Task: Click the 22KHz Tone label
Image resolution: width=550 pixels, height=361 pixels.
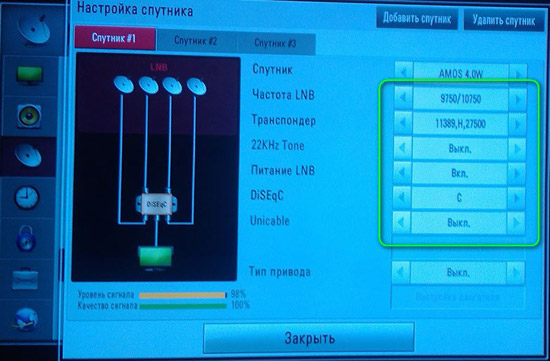Action: click(x=278, y=145)
